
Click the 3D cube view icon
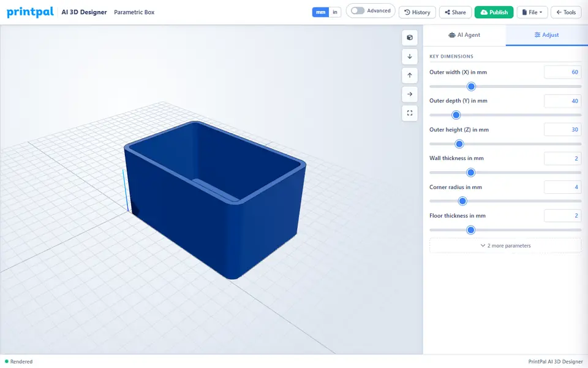410,37
